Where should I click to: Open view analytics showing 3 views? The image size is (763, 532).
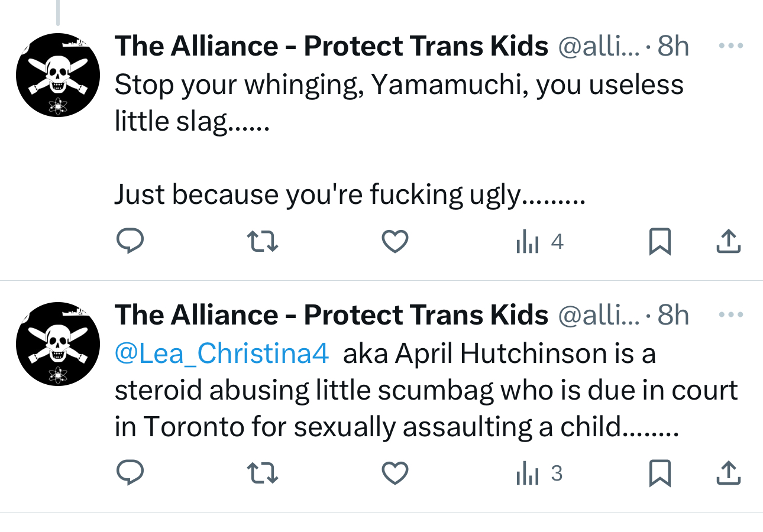(539, 473)
